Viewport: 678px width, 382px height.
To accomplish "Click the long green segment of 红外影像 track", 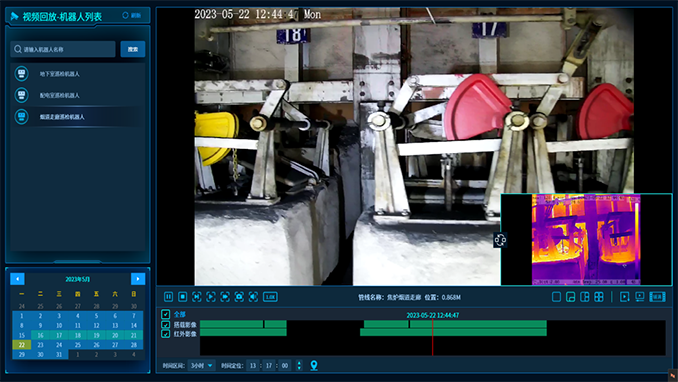I will point(453,332).
